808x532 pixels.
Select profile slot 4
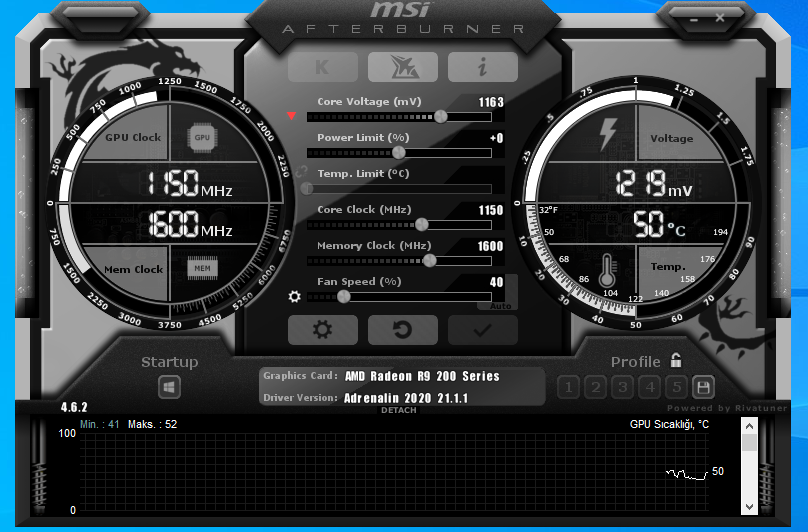point(650,387)
